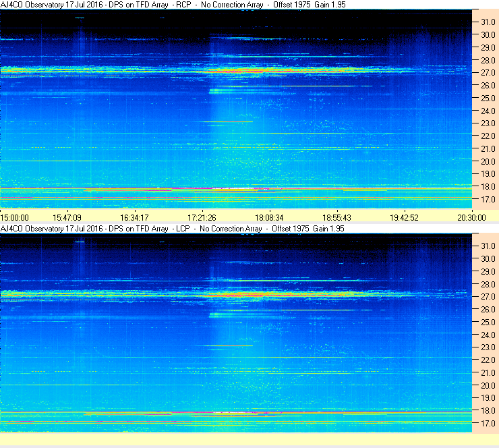The image size is (499, 448).
Task: Click inside the RCP spectrogram plot
Action: (236, 109)
